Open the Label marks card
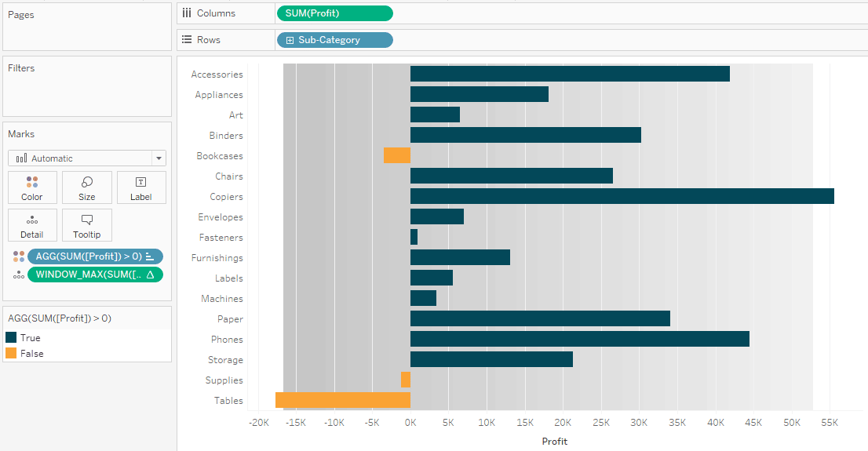This screenshot has height=451, width=868. (141, 187)
